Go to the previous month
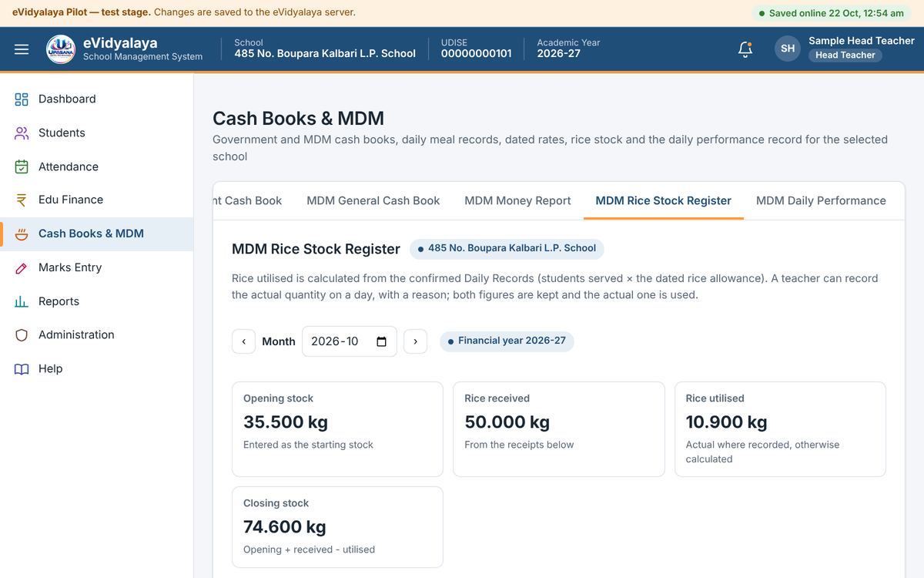Screen dimensions: 924x578 tap(243, 341)
